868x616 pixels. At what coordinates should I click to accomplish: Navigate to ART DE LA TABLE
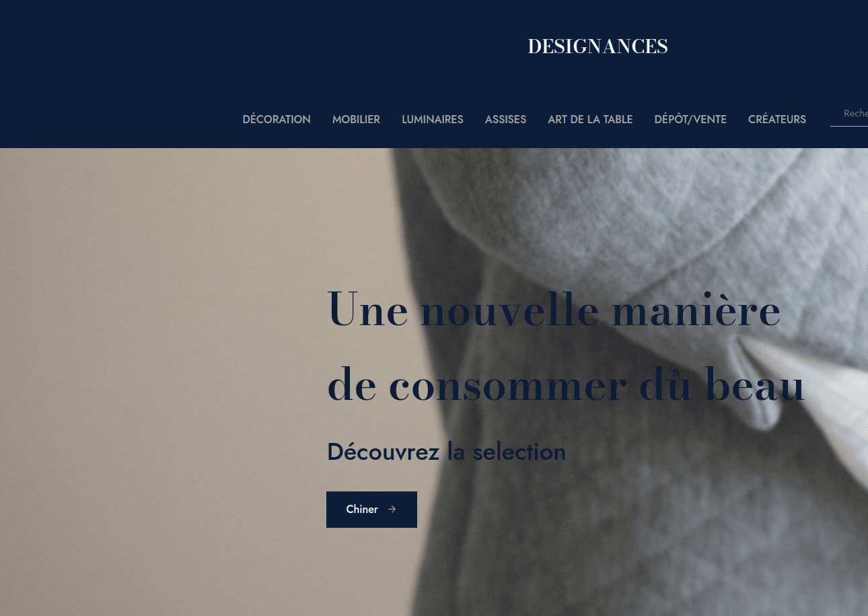(x=590, y=119)
